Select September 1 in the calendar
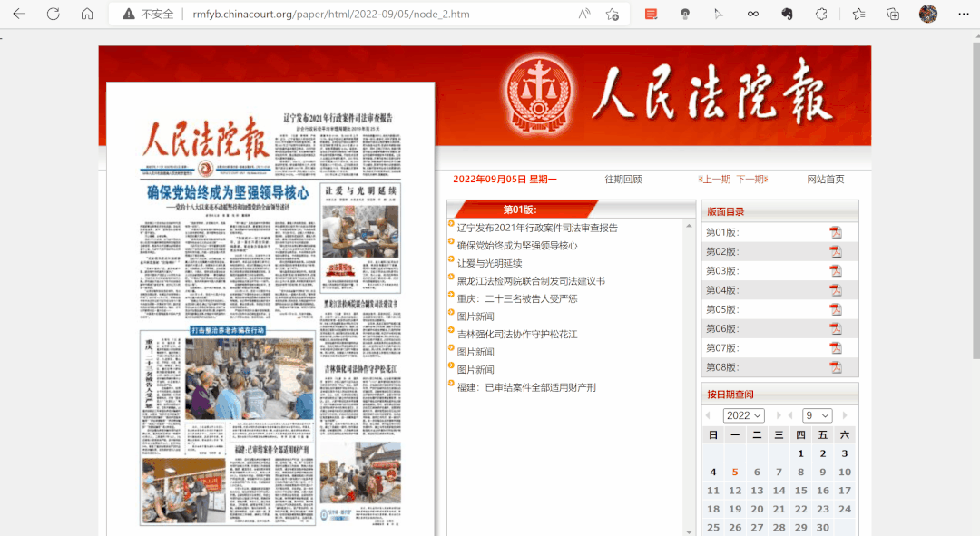 coord(800,453)
